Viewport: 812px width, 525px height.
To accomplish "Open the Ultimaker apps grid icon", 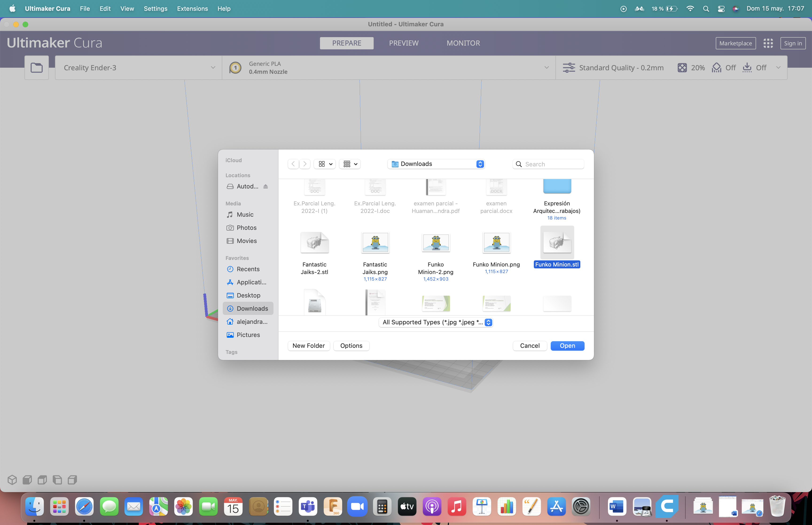I will click(768, 43).
